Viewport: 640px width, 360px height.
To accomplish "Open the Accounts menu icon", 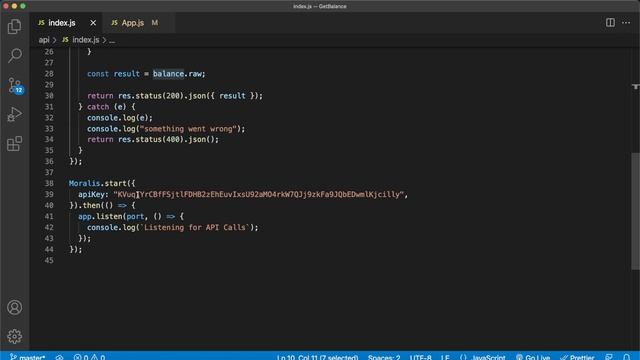I will (x=14, y=307).
